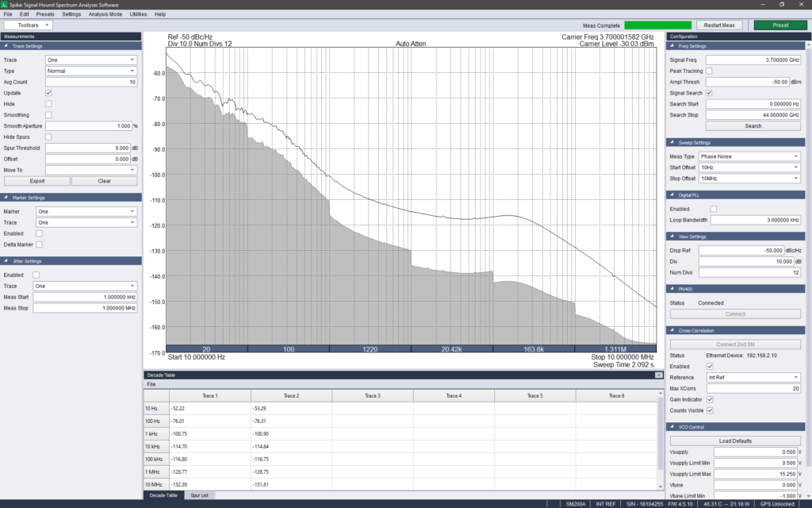Collapse the Cross Correlation section header

[x=672, y=331]
